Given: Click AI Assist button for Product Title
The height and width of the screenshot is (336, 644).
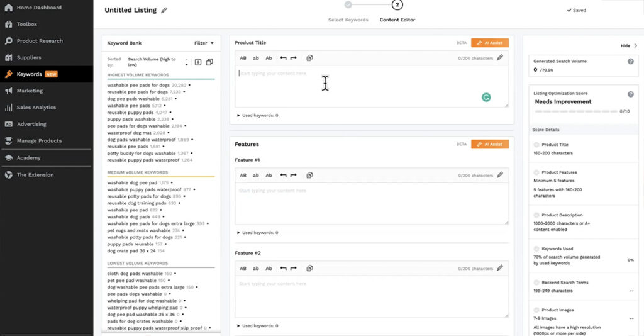Looking at the screenshot, I should coord(489,43).
